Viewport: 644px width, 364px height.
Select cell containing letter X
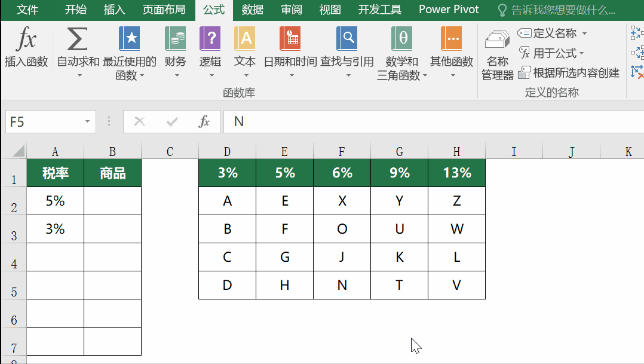click(x=342, y=201)
